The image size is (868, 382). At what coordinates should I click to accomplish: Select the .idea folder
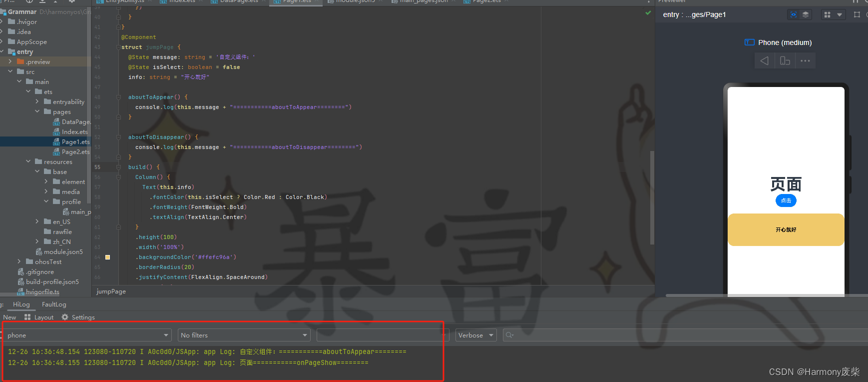pyautogui.click(x=19, y=32)
